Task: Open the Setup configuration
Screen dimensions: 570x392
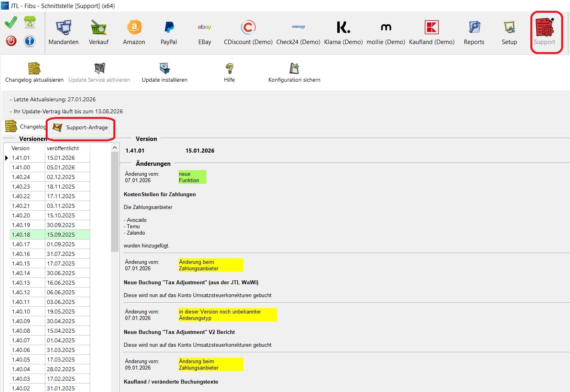Action: pos(509,28)
